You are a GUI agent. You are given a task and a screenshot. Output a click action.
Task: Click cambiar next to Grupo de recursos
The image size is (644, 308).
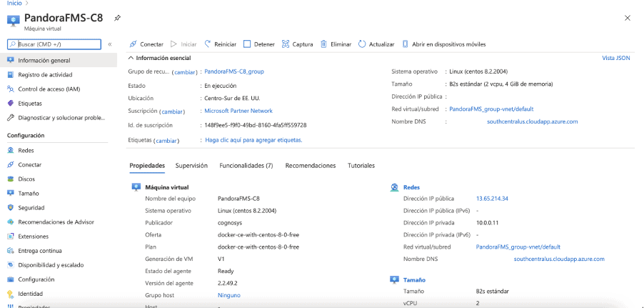point(186,72)
